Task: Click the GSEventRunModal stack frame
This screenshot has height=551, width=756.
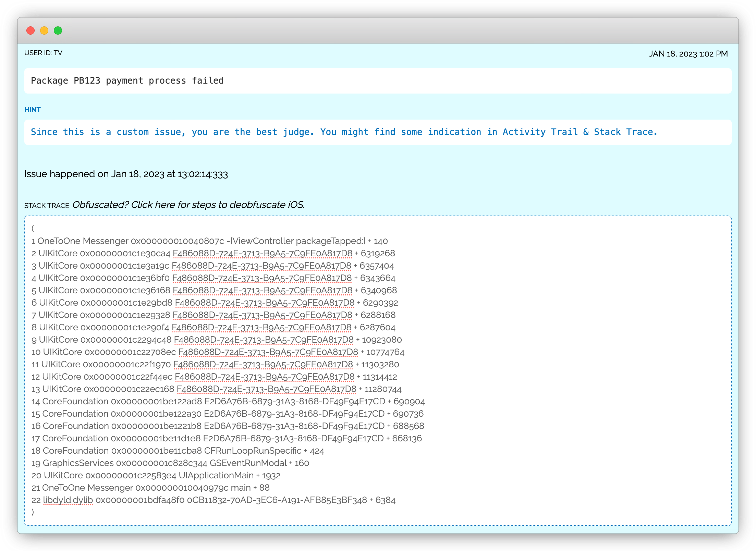Action: coord(170,463)
